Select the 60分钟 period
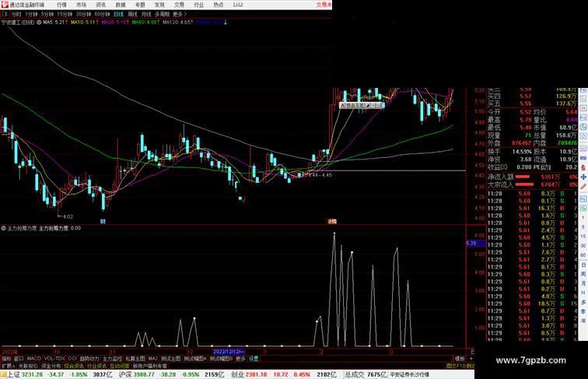This screenshot has width=588, height=379. pyautogui.click(x=102, y=14)
